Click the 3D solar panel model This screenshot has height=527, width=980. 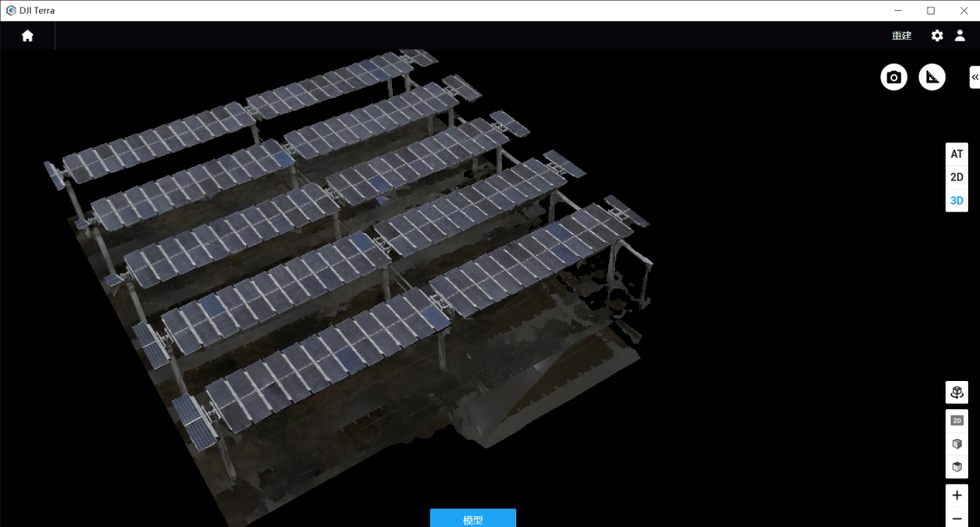click(x=345, y=254)
